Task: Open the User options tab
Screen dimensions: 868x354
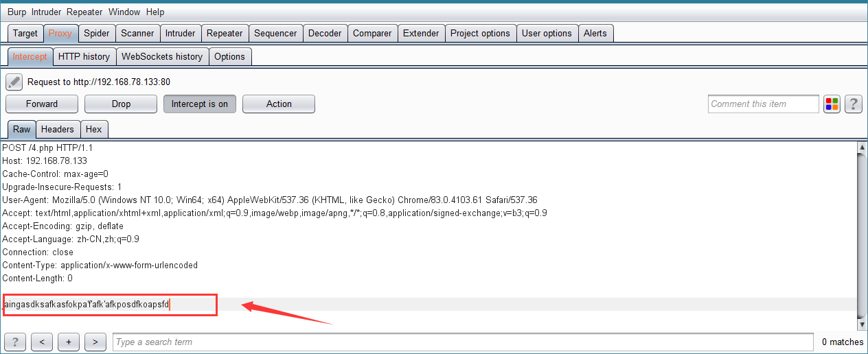Action: coord(547,33)
